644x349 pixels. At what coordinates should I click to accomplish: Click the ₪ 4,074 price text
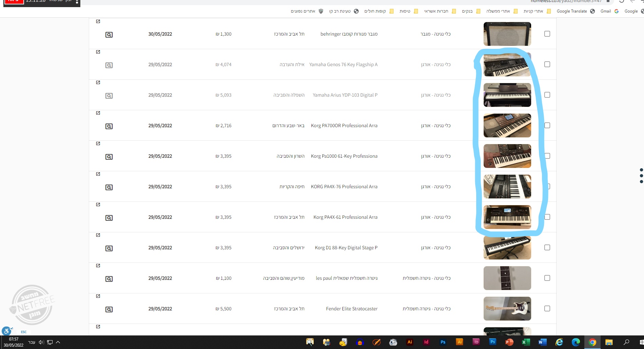click(223, 64)
